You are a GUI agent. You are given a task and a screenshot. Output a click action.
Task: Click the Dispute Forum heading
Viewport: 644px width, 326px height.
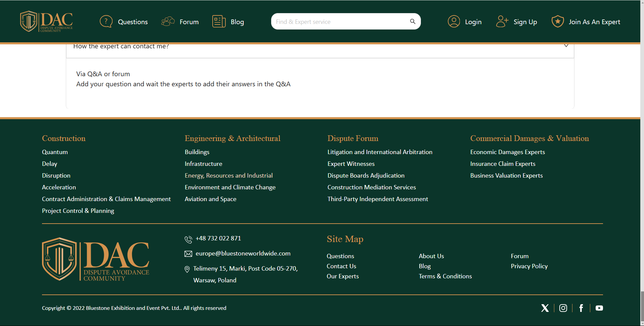[353, 138]
